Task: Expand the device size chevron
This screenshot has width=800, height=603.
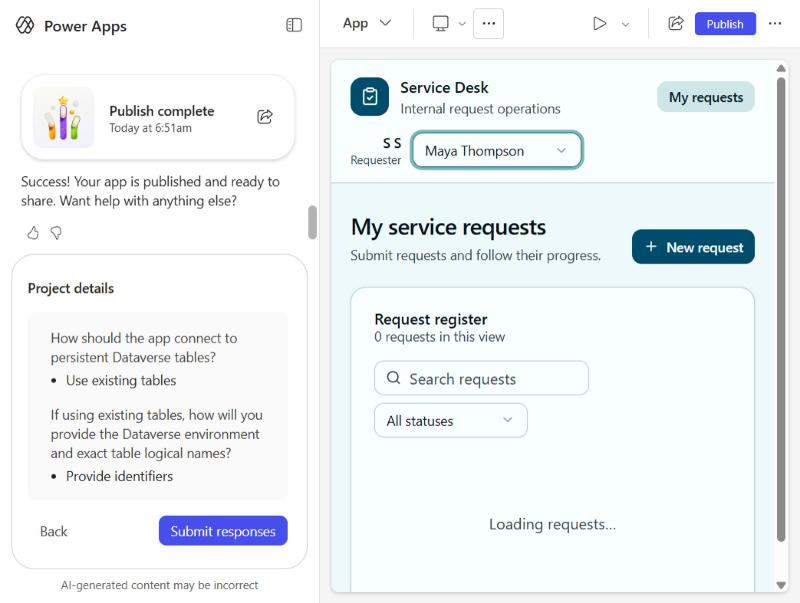Action: [x=462, y=24]
